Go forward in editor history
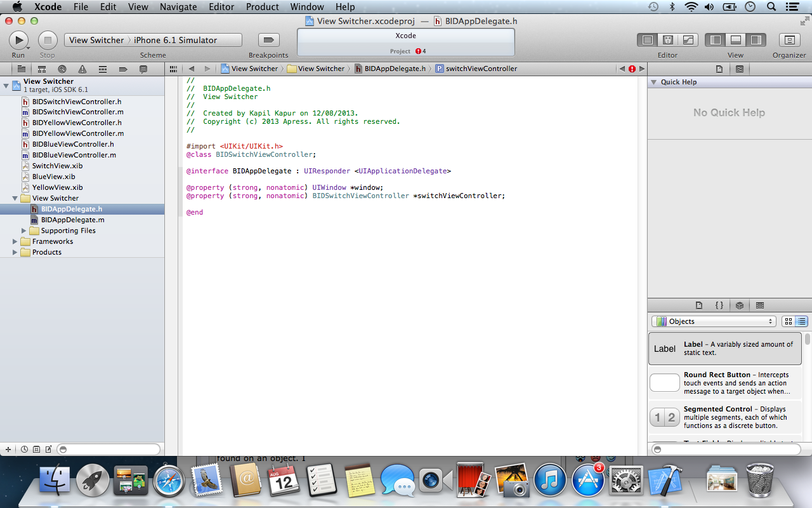This screenshot has height=508, width=812. click(x=207, y=69)
